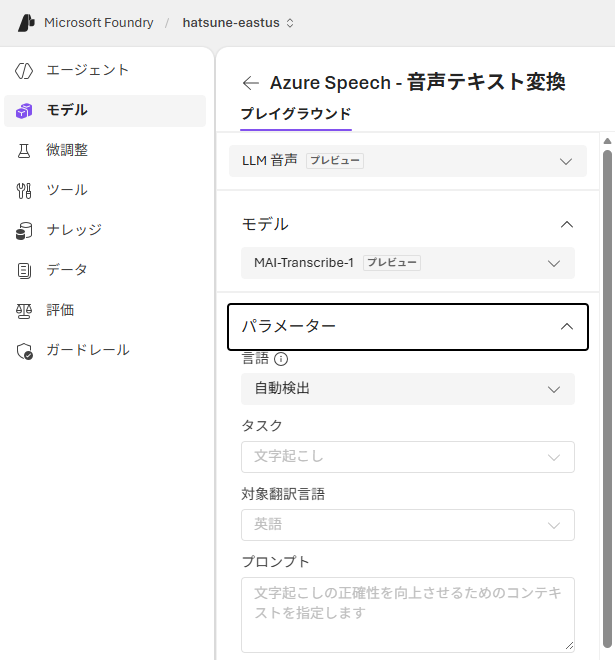This screenshot has height=660, width=615.
Task: Click the info icon next to 言語
Action: tap(281, 359)
